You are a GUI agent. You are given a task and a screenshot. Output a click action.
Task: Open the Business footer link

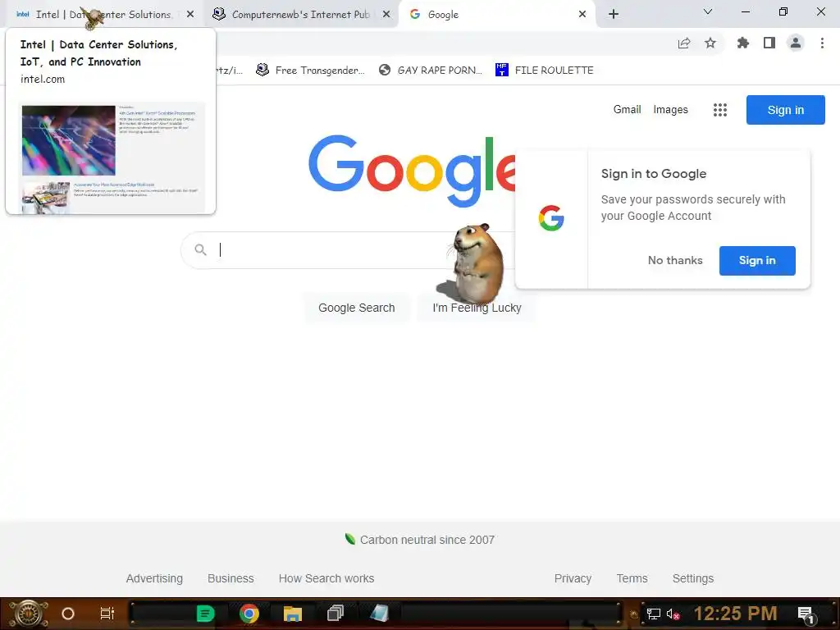pos(231,578)
